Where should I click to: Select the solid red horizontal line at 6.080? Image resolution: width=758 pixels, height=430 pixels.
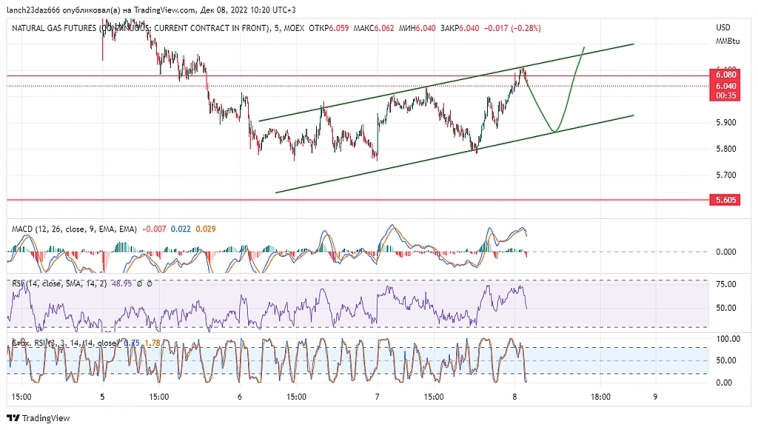[358, 75]
